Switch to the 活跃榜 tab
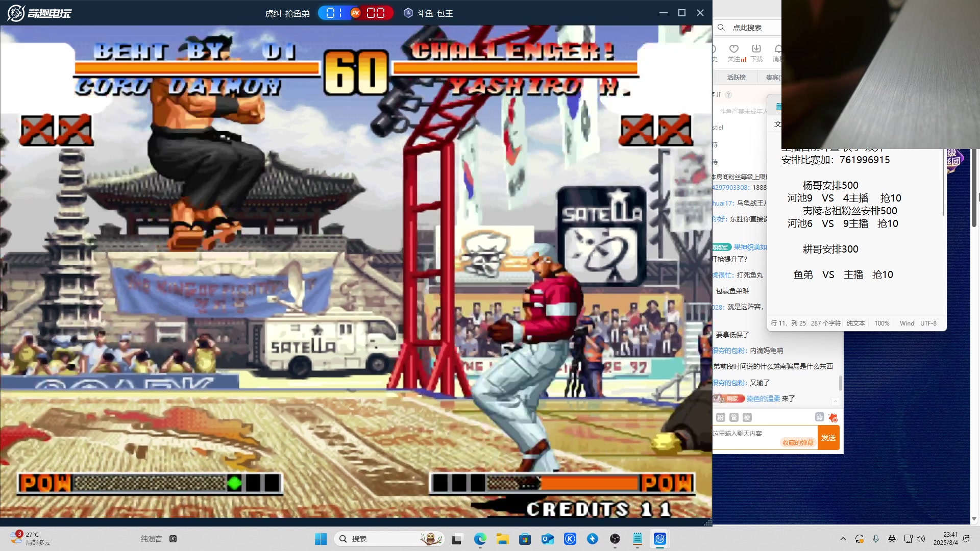The height and width of the screenshot is (551, 980). coord(736,77)
